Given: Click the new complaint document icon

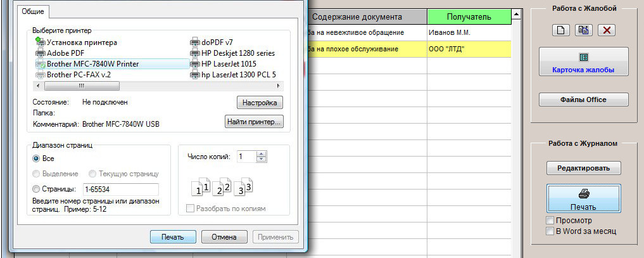Looking at the screenshot, I should [x=560, y=30].
